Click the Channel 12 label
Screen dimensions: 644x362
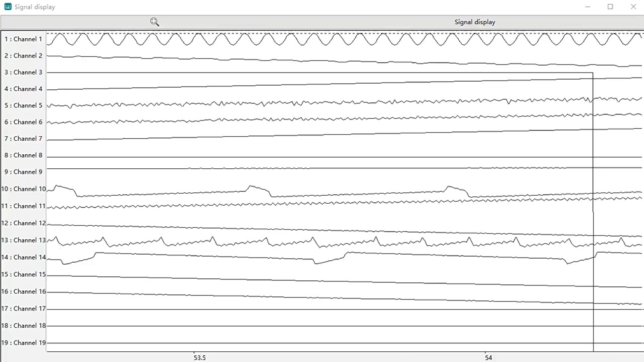[23, 223]
